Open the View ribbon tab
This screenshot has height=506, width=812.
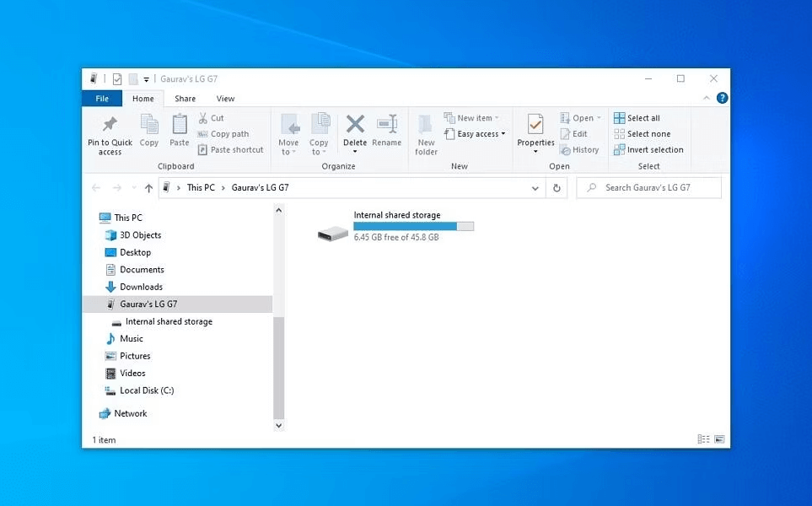click(225, 99)
